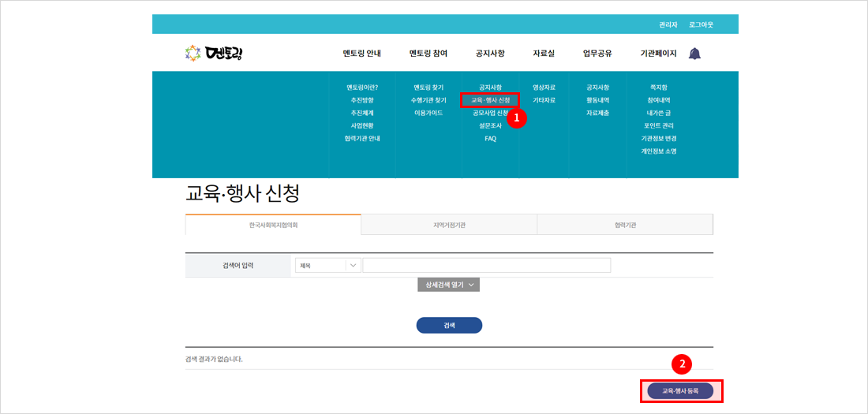This screenshot has height=414, width=868.
Task: Open the FAQ submenu item
Action: [490, 139]
